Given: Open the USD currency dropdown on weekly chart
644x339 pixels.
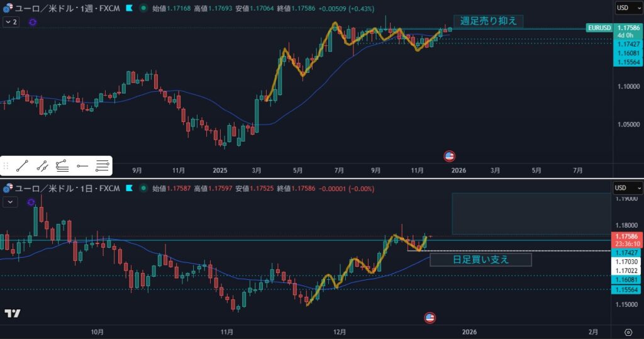Looking at the screenshot, I should [x=628, y=8].
